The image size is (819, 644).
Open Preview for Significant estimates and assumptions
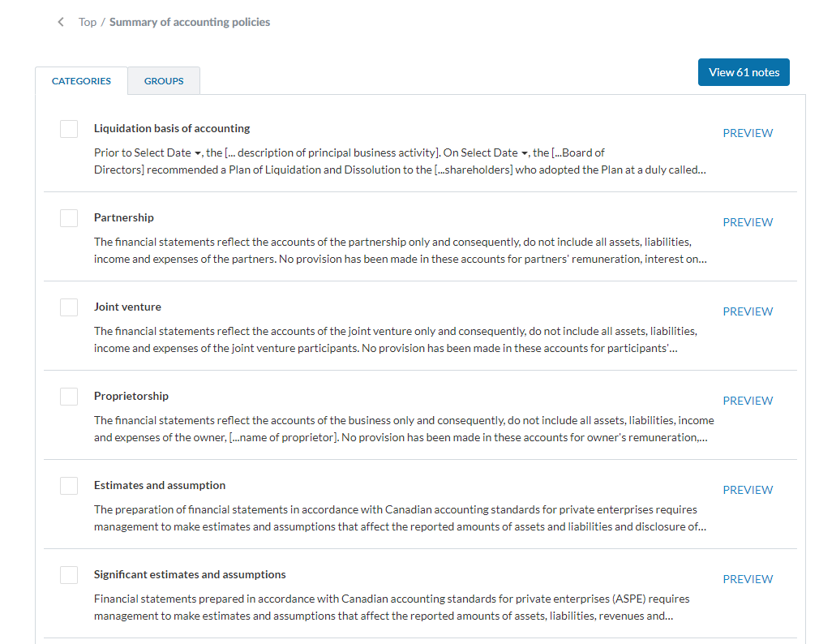(x=748, y=579)
